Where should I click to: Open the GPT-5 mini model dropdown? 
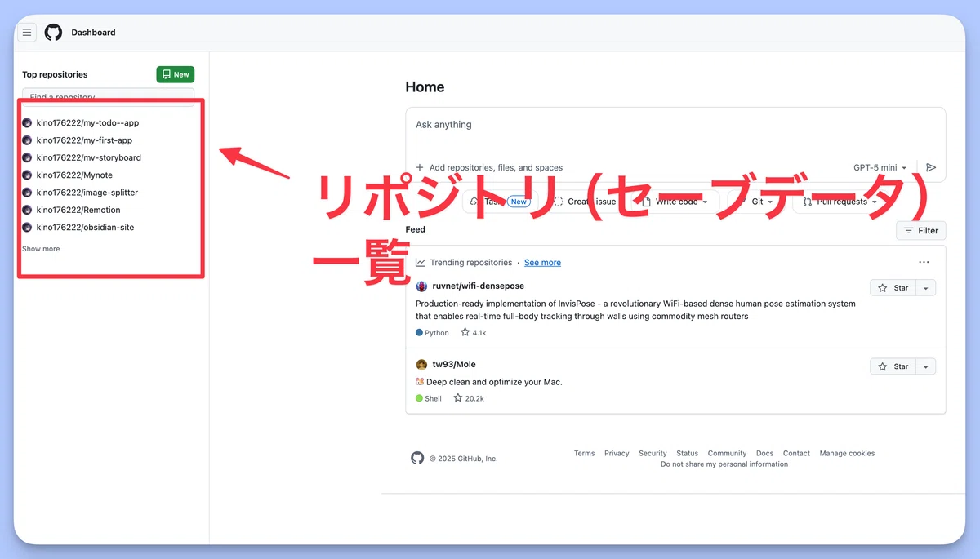click(x=880, y=167)
